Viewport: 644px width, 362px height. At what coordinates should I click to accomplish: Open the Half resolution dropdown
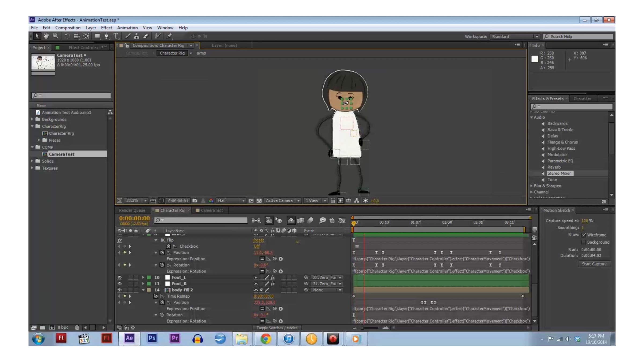(x=231, y=201)
